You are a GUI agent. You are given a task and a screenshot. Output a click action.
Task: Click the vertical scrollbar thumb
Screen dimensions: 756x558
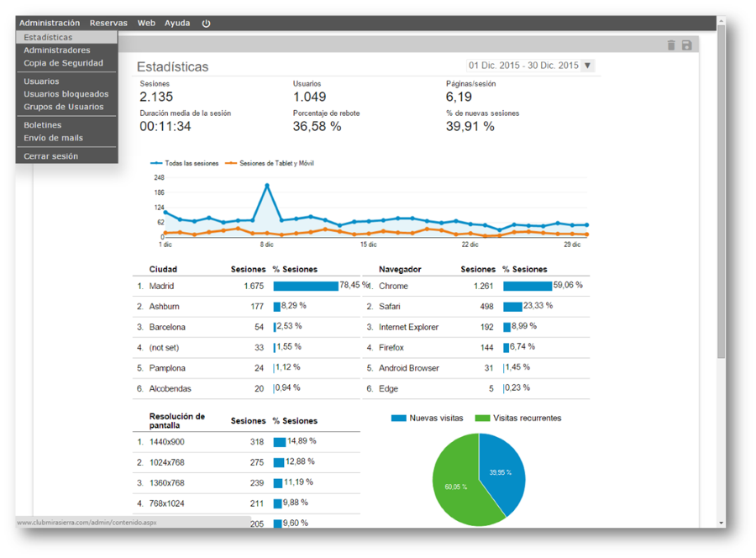pos(722,191)
